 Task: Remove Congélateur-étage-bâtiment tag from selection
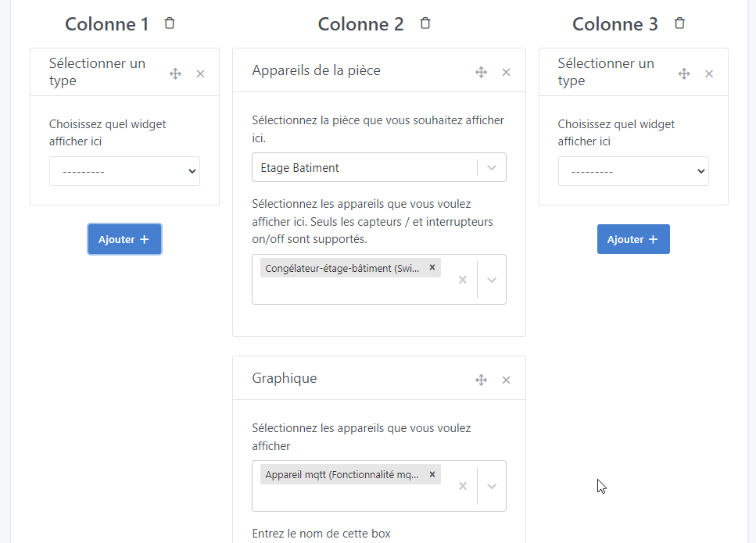432,267
